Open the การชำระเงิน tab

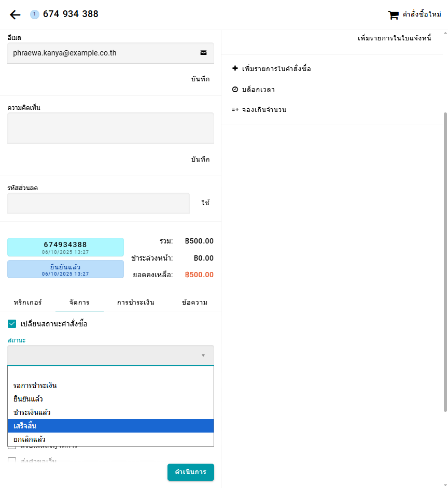[135, 303]
